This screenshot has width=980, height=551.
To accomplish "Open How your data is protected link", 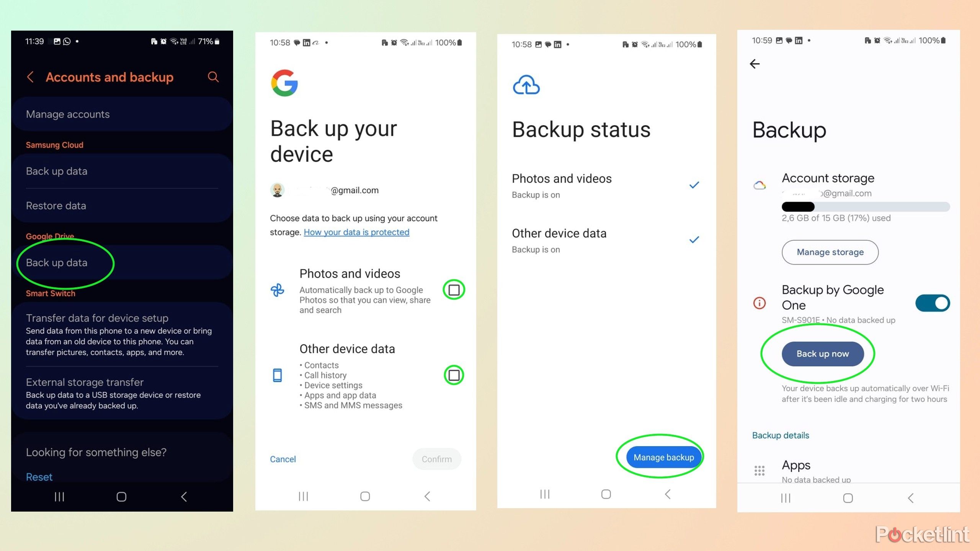I will 357,232.
